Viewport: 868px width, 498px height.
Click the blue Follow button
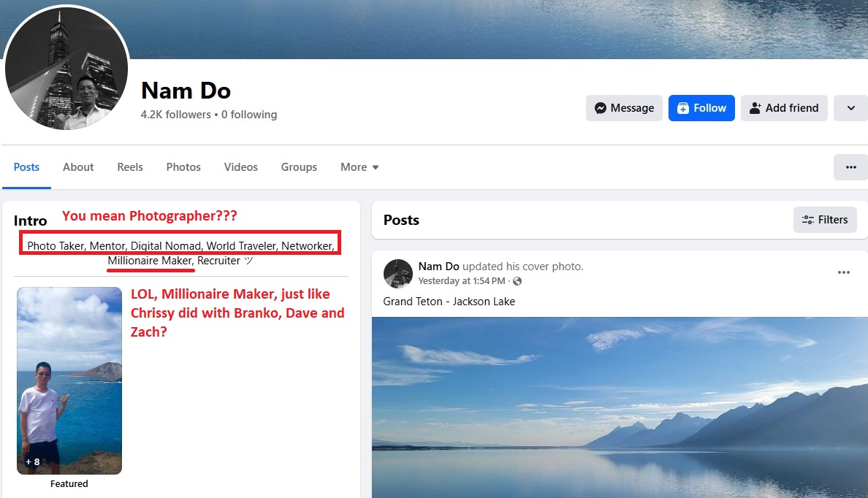click(701, 108)
